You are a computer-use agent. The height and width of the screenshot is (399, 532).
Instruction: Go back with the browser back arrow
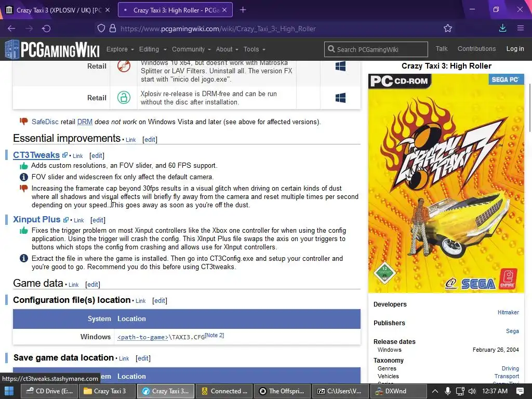point(11,29)
